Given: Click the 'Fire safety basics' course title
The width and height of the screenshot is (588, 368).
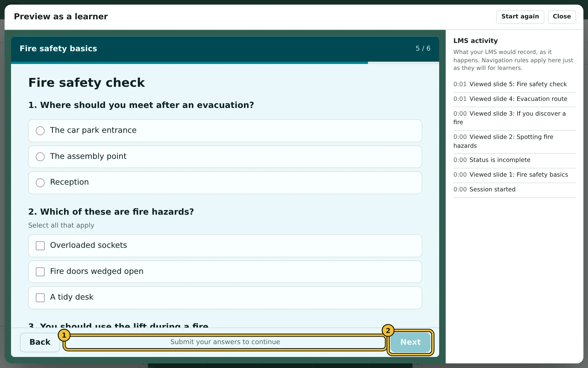Looking at the screenshot, I should click(58, 48).
